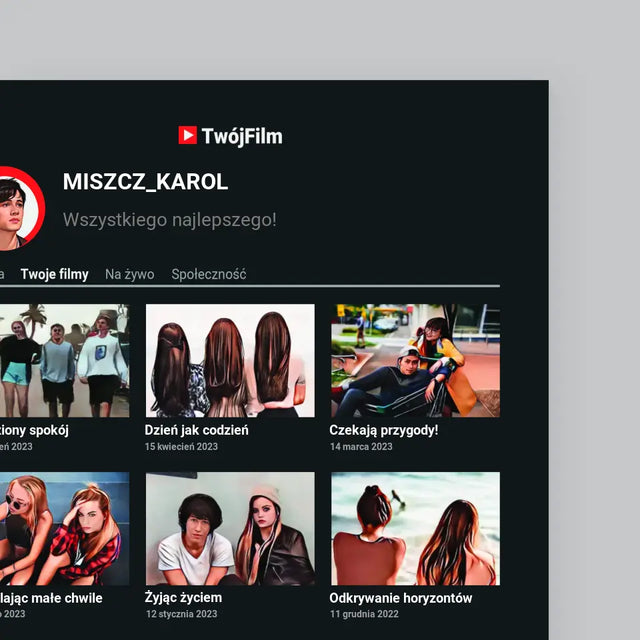Open the Społeczność tab
640x640 pixels.
(x=208, y=274)
